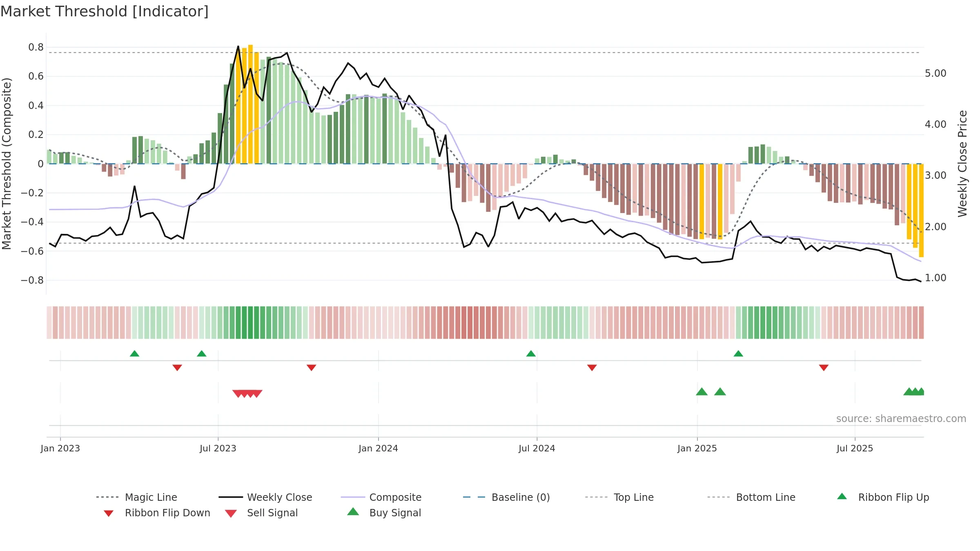
Task: Click the tallest yellow bar in July 2023
Action: point(250,104)
